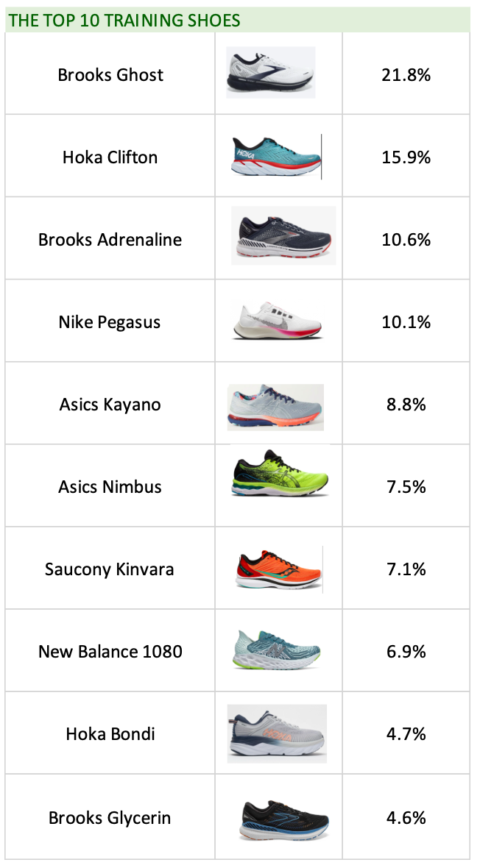480x868 pixels.
Task: Select the 'Brooks Ghost' name cell
Action: 110,74
